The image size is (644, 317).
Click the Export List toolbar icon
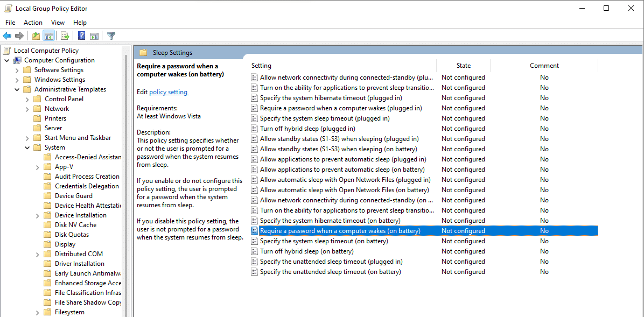[x=65, y=36]
